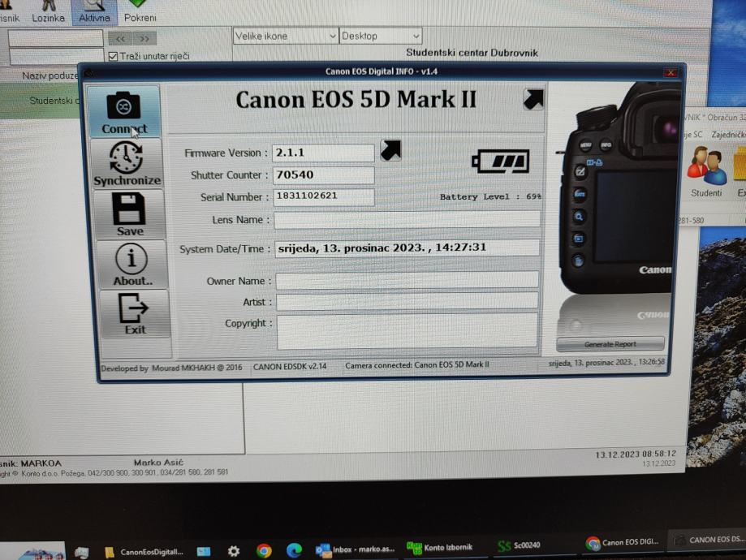Click 'Camera connected: Canon EOS 5D Mark II' status
The height and width of the screenshot is (560, 746).
(x=417, y=365)
